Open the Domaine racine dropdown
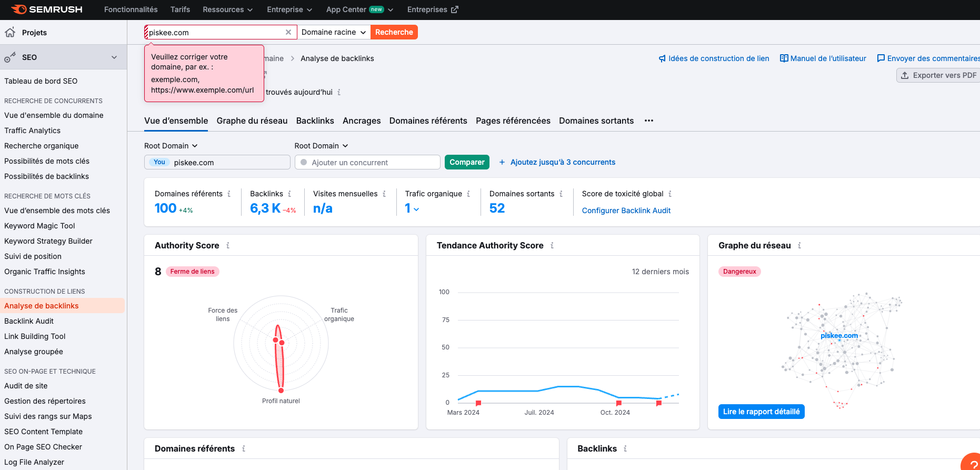This screenshot has width=980, height=470. pos(334,32)
